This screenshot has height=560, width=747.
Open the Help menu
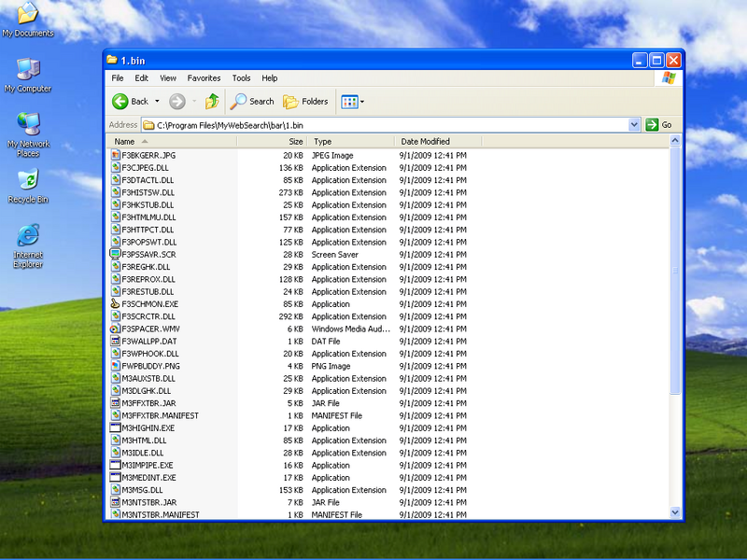(269, 78)
